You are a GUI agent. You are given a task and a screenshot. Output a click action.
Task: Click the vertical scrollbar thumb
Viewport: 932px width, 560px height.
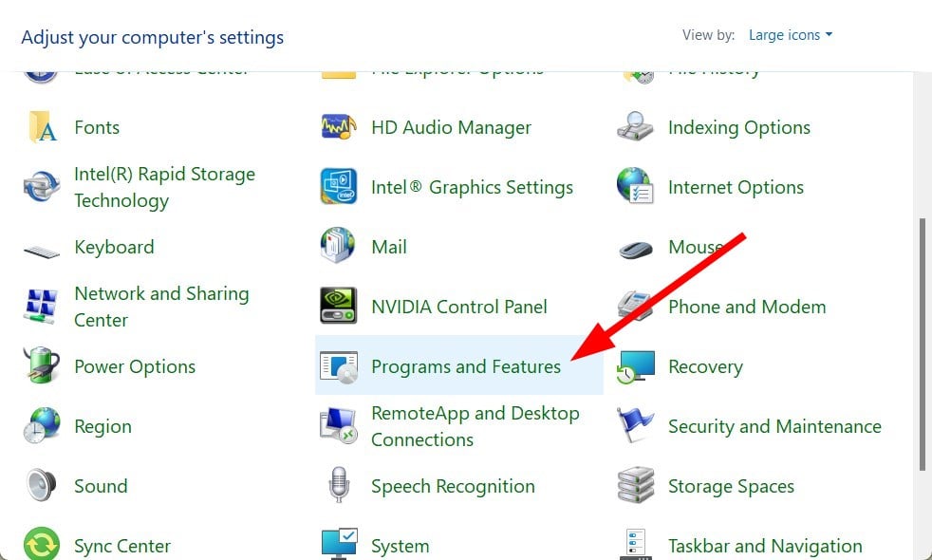pos(922,345)
